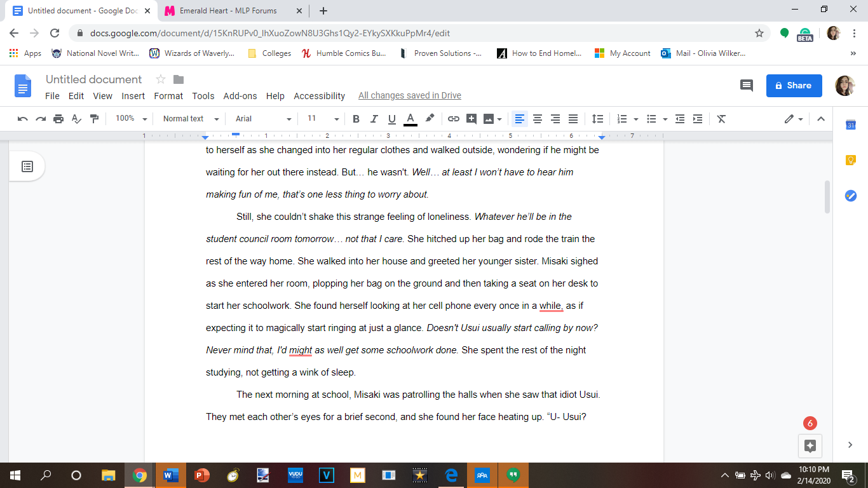Move document to a folder
The image size is (868, 488).
[x=179, y=79]
